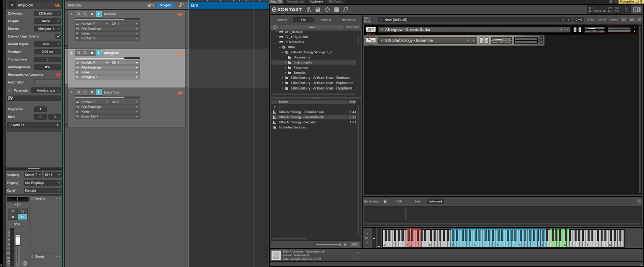Mute the Kontakt track

click(78, 14)
